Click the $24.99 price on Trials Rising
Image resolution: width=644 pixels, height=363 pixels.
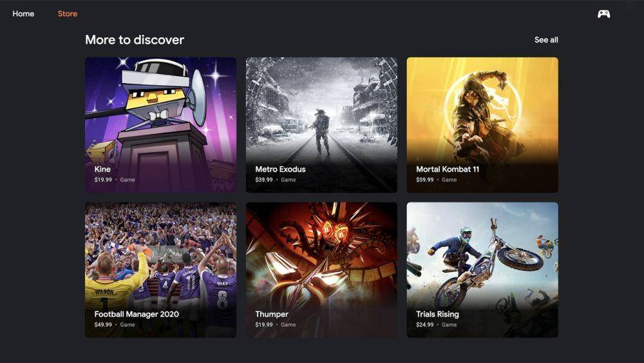(424, 325)
